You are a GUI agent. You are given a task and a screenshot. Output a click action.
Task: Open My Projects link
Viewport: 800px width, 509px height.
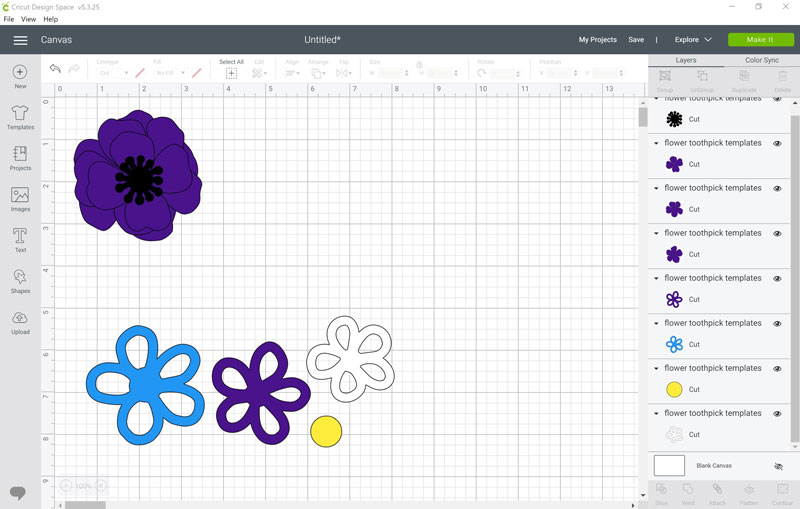(x=597, y=40)
